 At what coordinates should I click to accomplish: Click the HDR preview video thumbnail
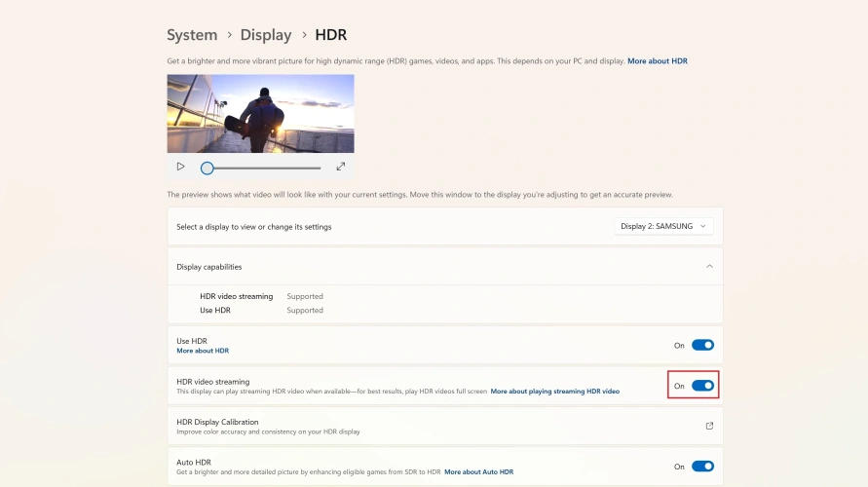(260, 113)
